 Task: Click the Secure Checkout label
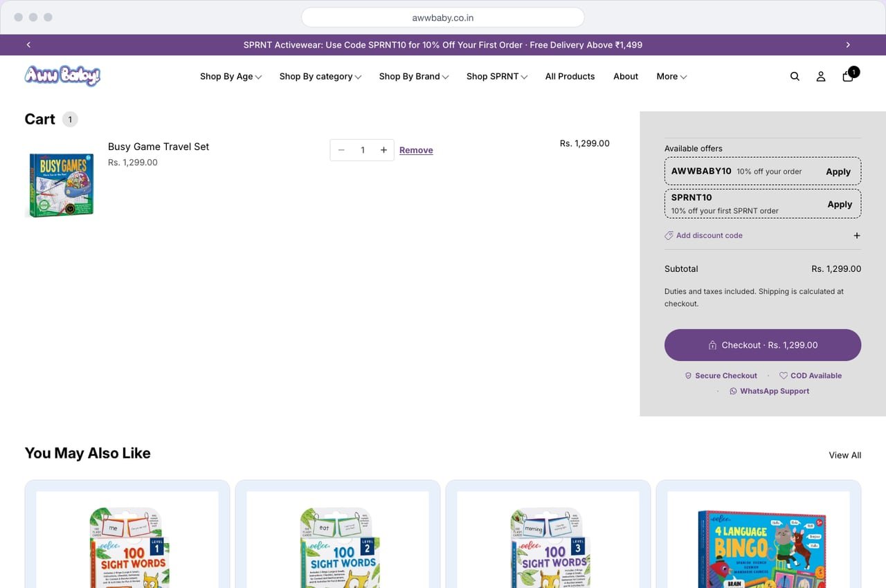coord(726,376)
